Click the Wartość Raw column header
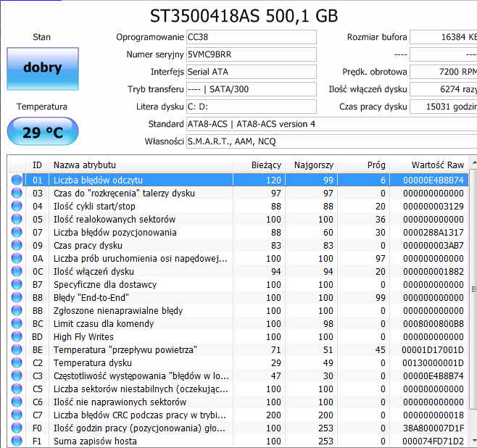 (x=436, y=165)
